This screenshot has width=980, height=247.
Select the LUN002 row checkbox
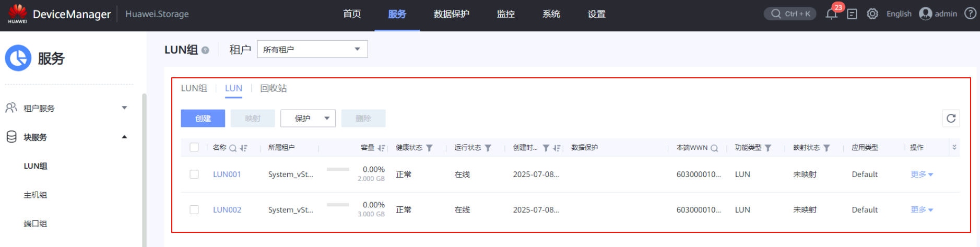[x=194, y=210]
